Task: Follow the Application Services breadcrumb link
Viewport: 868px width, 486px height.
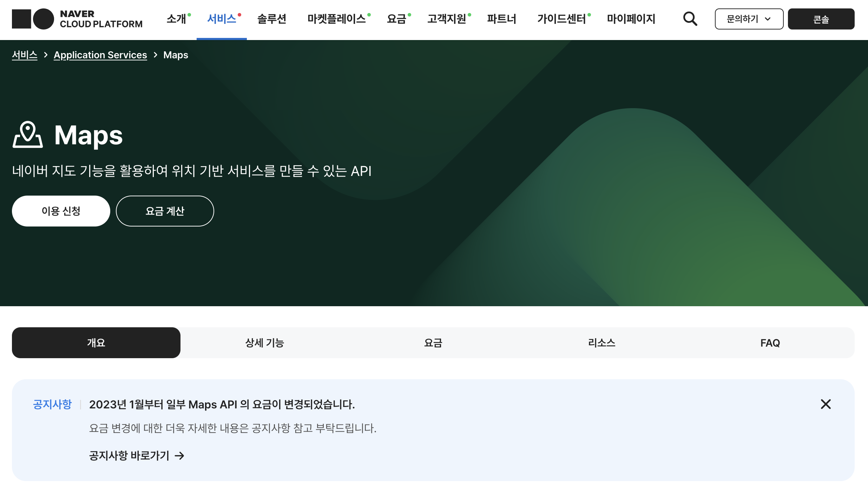Action: point(100,55)
